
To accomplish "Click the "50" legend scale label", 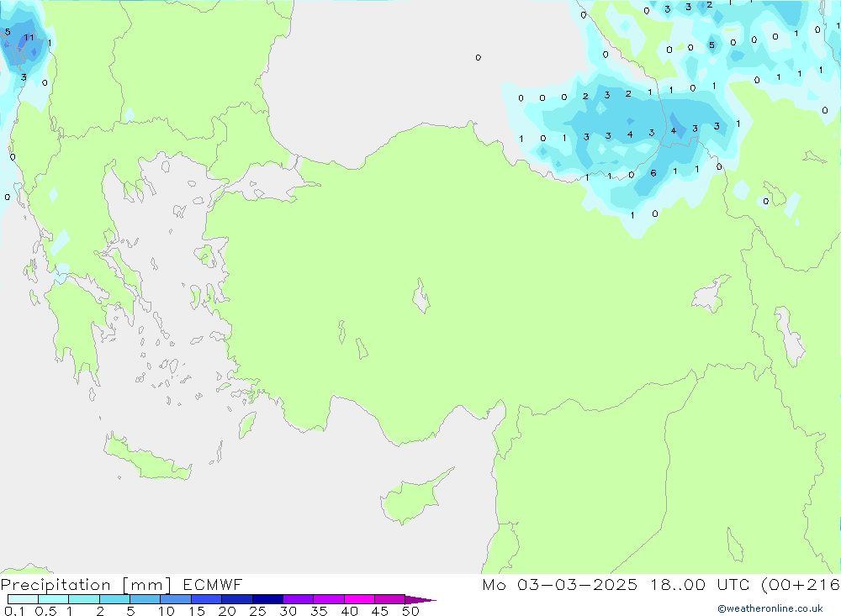I will tap(411, 611).
